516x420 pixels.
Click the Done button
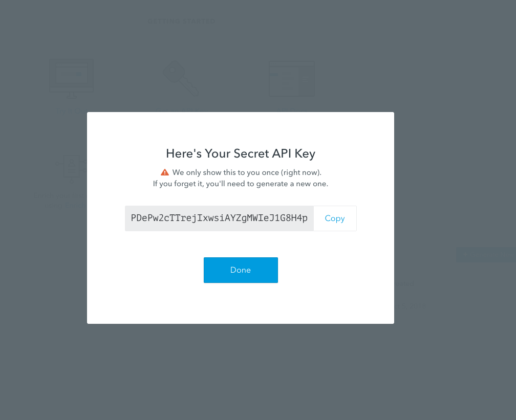241,270
